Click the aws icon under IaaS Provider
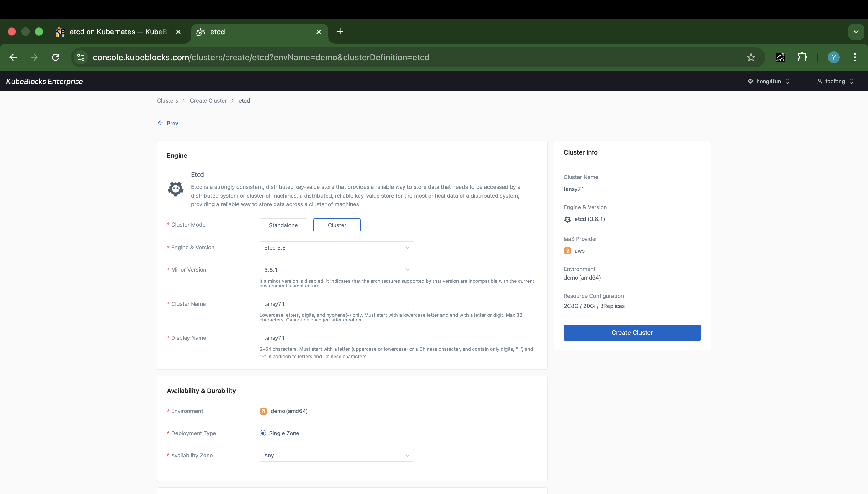Screen dimensions: 868x494 (x=567, y=251)
